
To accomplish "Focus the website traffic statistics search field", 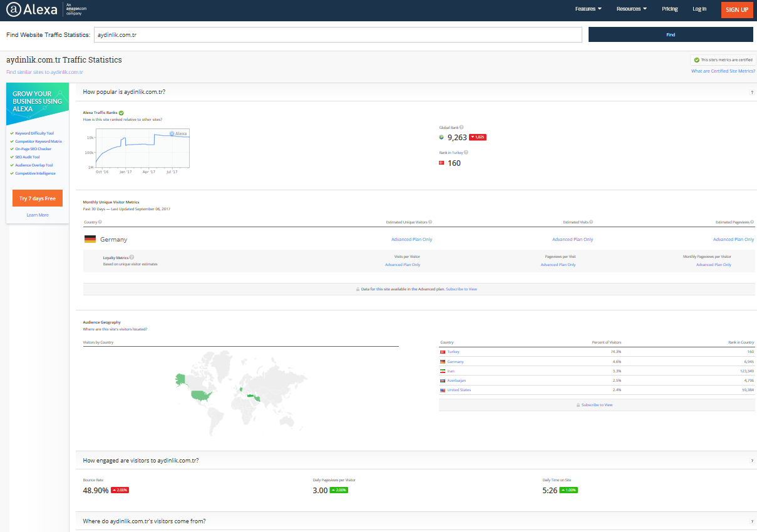I will (338, 35).
